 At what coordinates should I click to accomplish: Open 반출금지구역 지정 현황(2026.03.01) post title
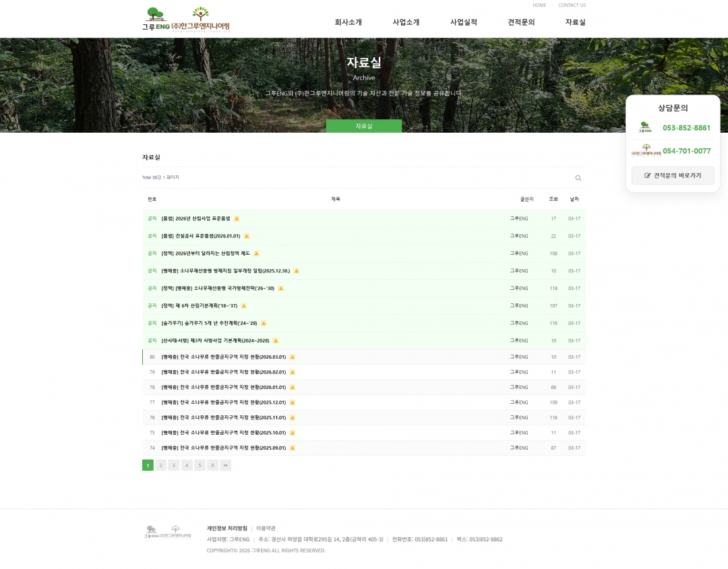[223, 357]
